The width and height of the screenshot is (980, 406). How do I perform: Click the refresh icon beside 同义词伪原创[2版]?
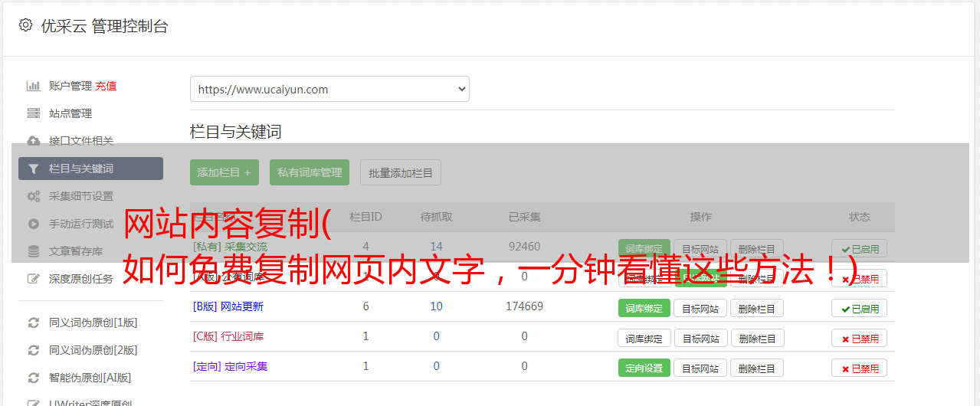tap(34, 350)
